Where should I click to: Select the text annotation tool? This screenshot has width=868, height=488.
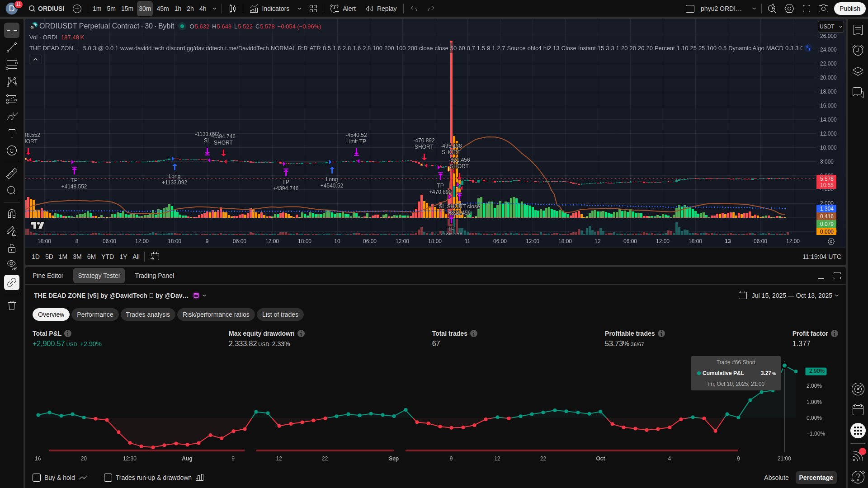12,133
